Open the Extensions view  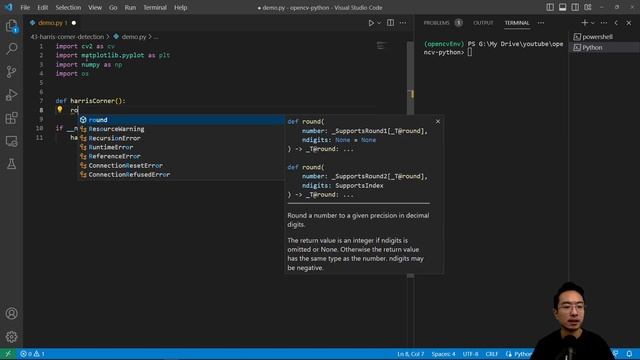coord(11,118)
